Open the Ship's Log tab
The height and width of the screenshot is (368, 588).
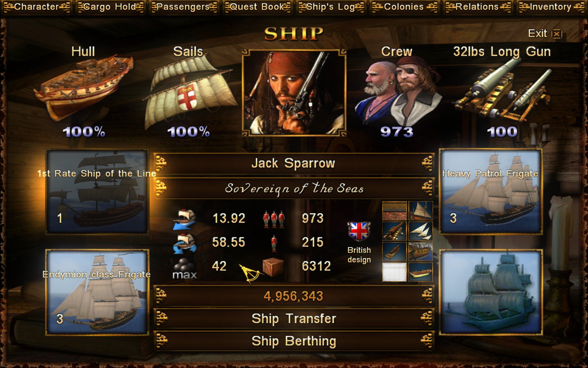point(330,7)
